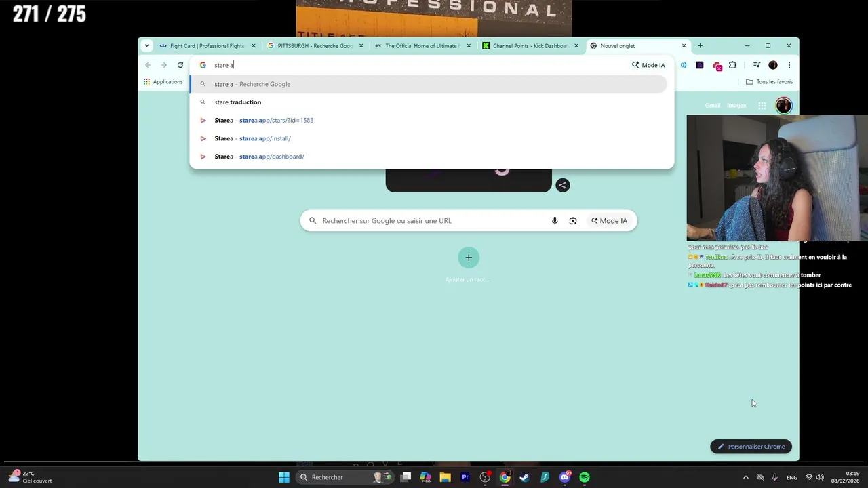Open Microsoft 365 Copilot from taskbar
Screen dimensions: 868x488
[425, 477]
